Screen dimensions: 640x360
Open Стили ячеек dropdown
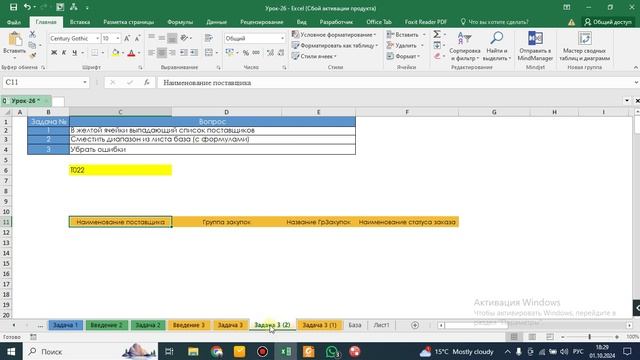pyautogui.click(x=314, y=56)
